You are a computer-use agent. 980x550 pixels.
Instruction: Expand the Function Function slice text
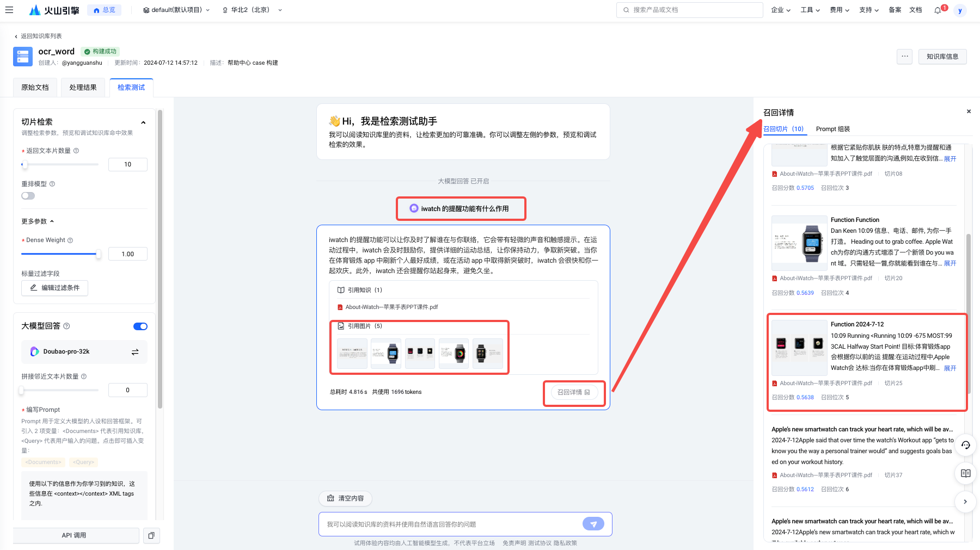tap(950, 263)
